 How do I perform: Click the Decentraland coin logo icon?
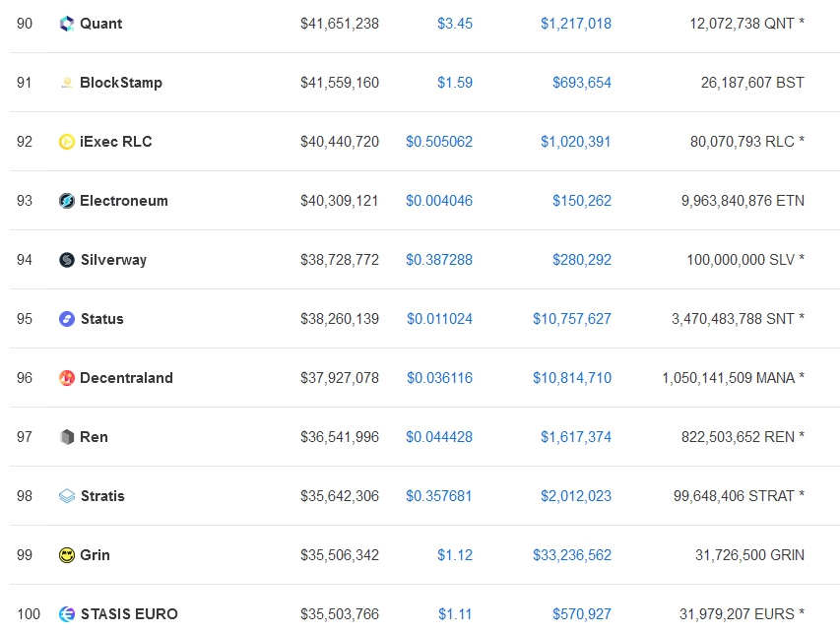pyautogui.click(x=66, y=378)
